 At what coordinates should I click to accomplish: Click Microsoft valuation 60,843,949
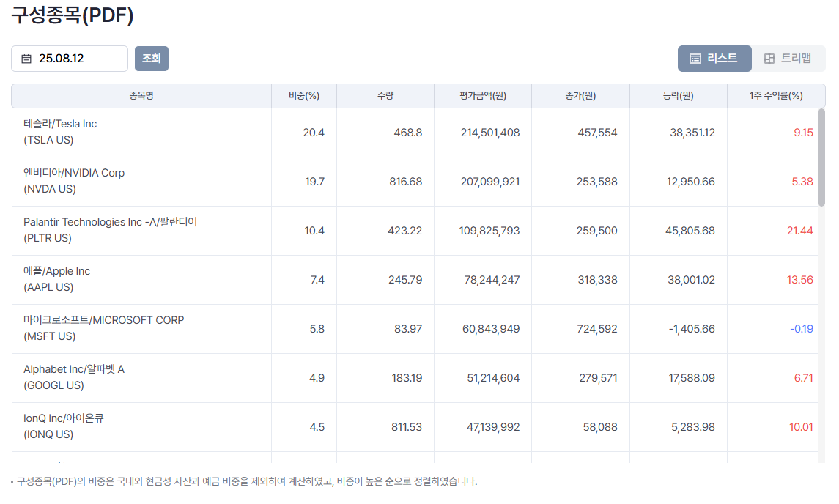[x=491, y=329]
